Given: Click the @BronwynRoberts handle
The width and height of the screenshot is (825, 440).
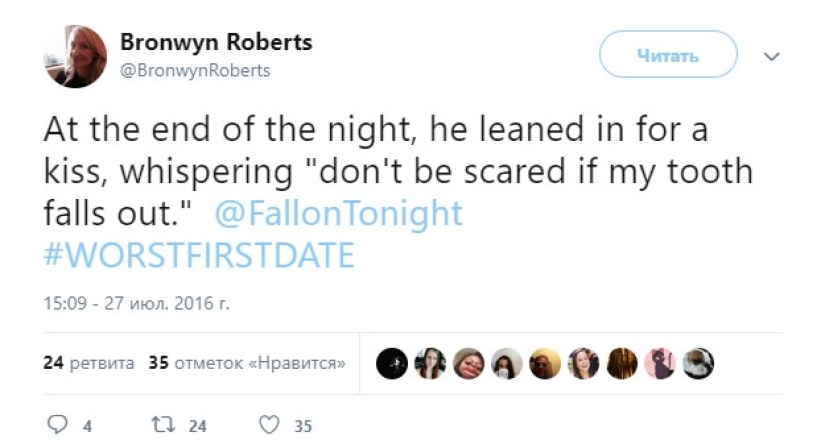Looking at the screenshot, I should [x=195, y=71].
